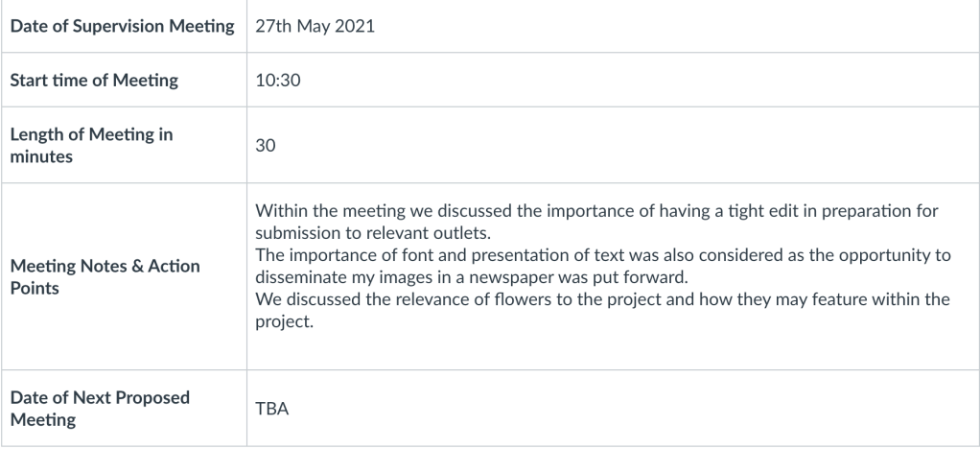Screen dimensions: 980x449
Task: Select the "27th May 2021" date value
Action: click(x=315, y=26)
